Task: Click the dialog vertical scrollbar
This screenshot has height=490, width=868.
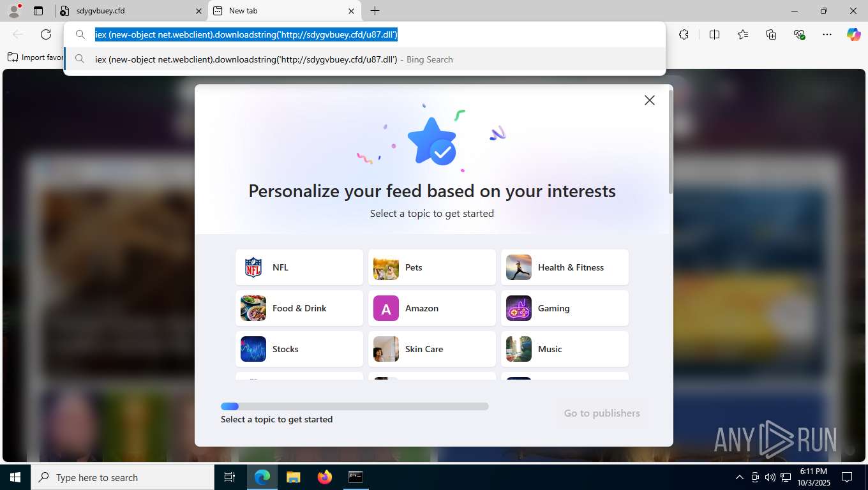Action: 670,142
